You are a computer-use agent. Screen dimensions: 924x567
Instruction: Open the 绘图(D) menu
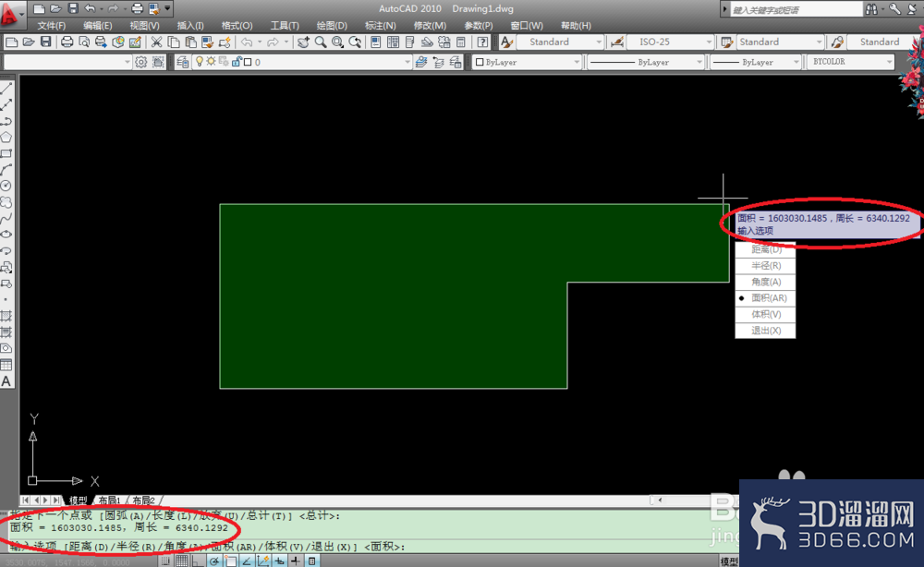pyautogui.click(x=332, y=25)
